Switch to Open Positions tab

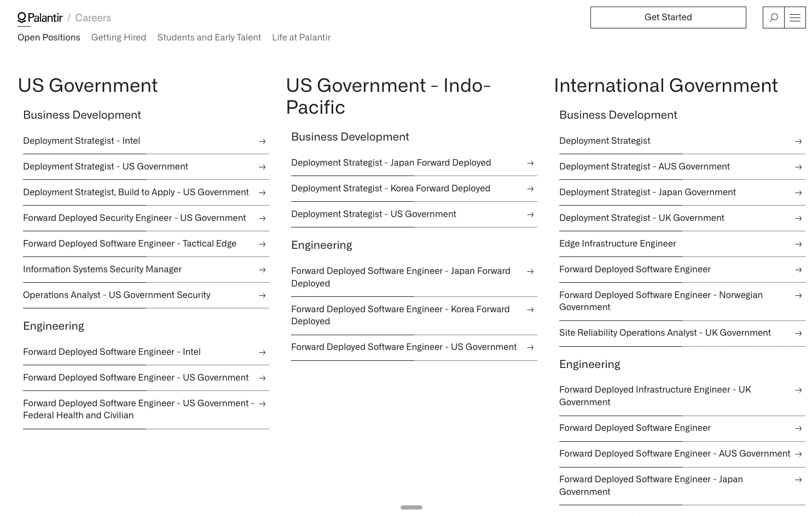(x=49, y=37)
